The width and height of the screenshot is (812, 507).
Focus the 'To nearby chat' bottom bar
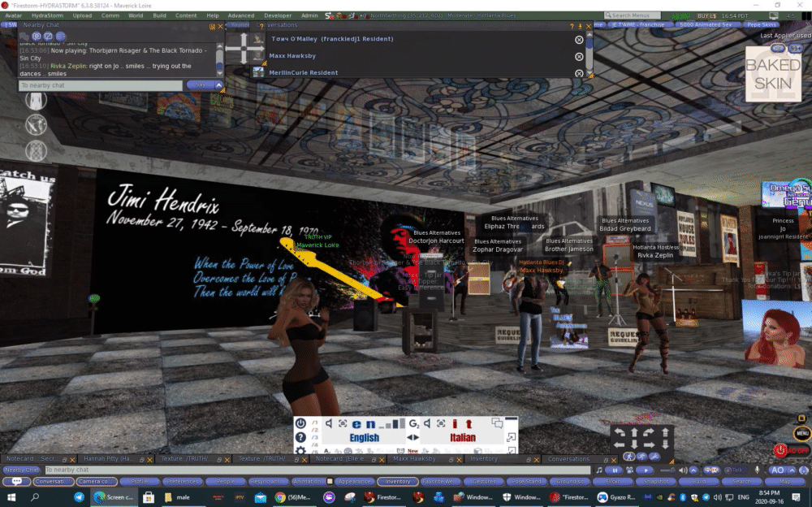click(x=317, y=470)
